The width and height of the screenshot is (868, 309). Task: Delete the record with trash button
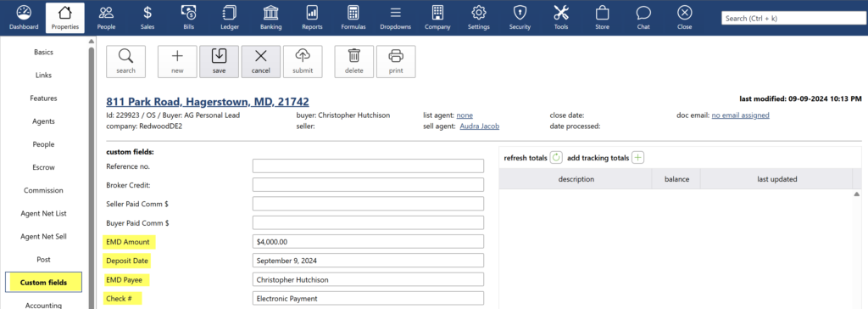point(354,62)
